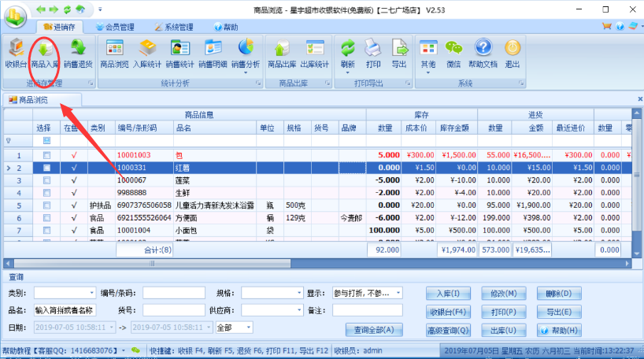Click the application logo button
The height and width of the screenshot is (359, 644).
click(x=15, y=17)
